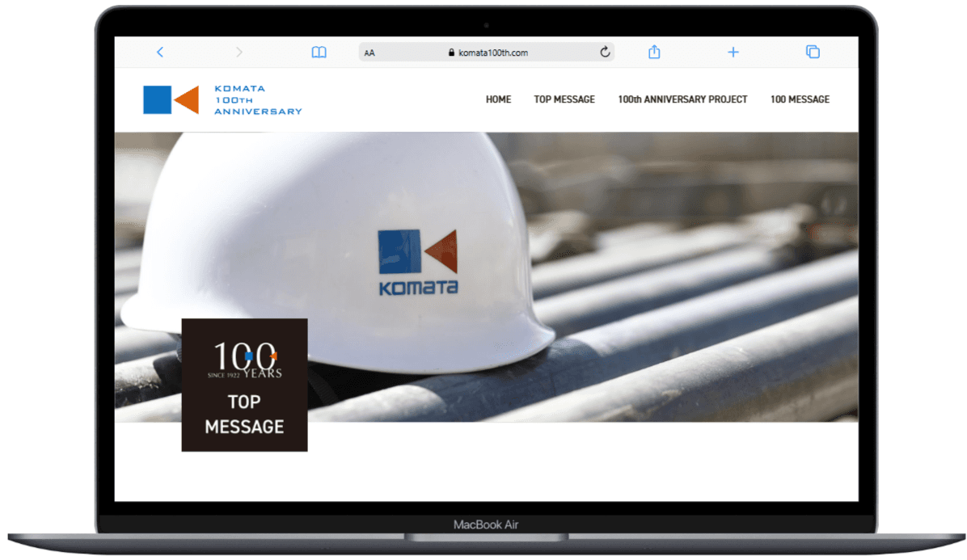Select the komata100th.com address field

coord(487,53)
